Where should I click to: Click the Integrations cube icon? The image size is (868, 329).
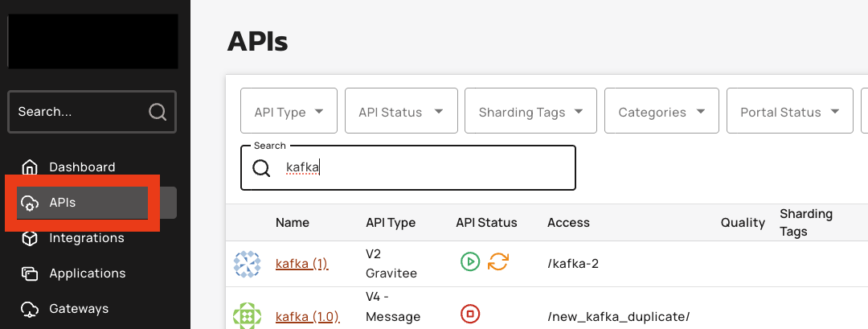(30, 238)
